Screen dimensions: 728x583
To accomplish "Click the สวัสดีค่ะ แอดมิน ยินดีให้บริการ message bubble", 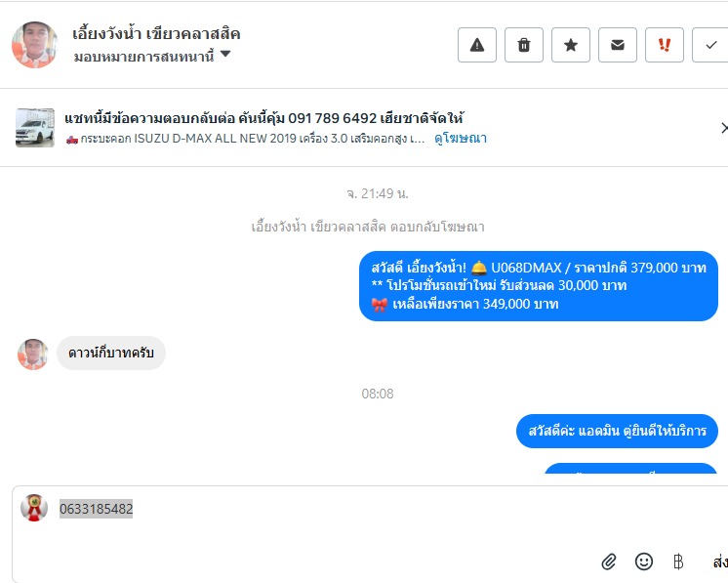I will pos(617,431).
